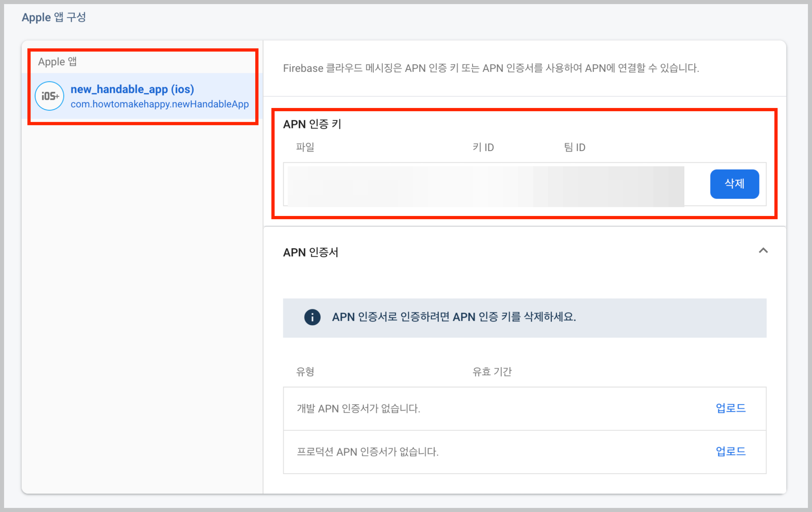Click the 파일 column header
Screen dimensions: 812x512
pos(305,147)
